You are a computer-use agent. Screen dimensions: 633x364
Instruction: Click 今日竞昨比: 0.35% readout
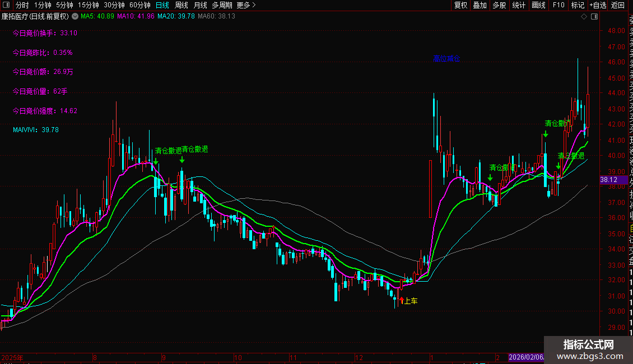coord(43,53)
